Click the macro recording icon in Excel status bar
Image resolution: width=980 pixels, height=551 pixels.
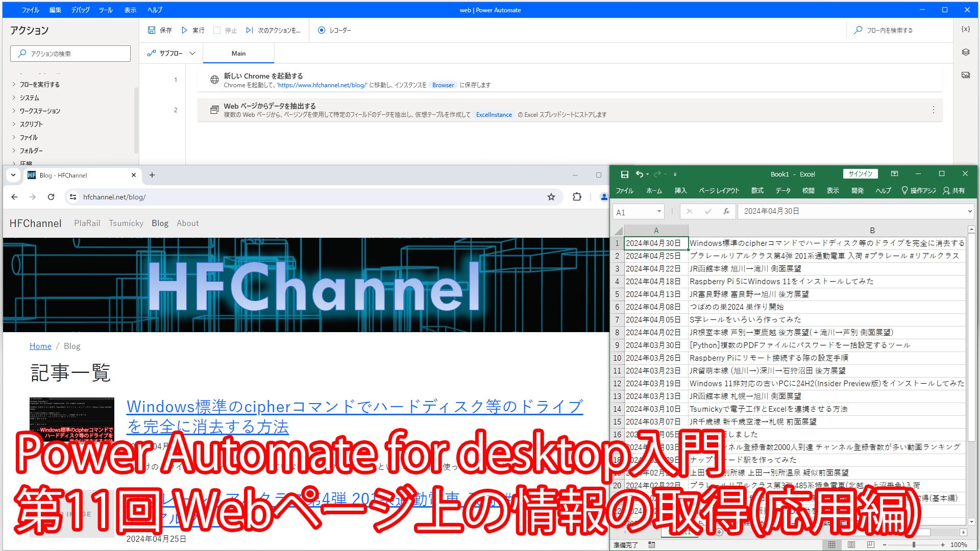click(x=652, y=545)
